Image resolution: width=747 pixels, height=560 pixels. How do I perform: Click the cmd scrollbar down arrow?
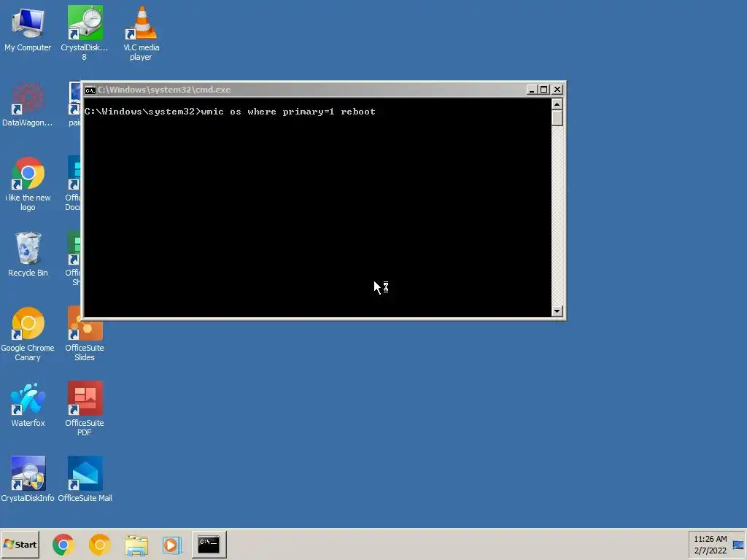(x=557, y=311)
